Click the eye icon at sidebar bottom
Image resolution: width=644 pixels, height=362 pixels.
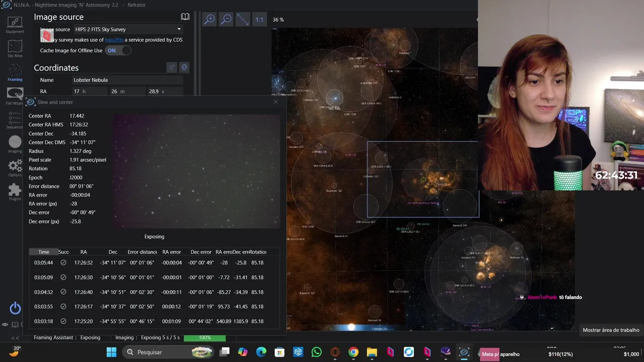5,325
